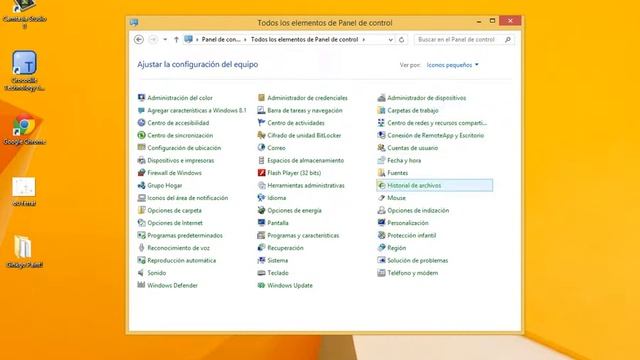Click the Panel de con... breadcrumb
This screenshot has height=360, width=640.
[221, 40]
